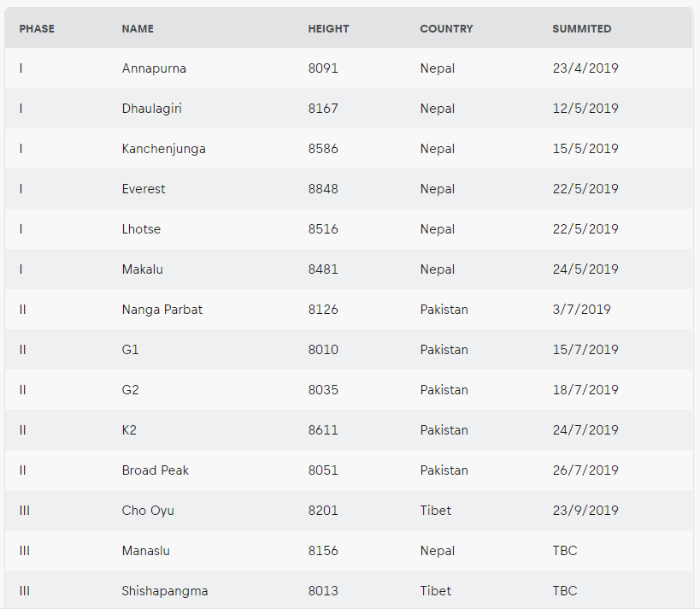This screenshot has width=700, height=615.
Task: Click Lhotse height value 8516
Action: point(323,229)
